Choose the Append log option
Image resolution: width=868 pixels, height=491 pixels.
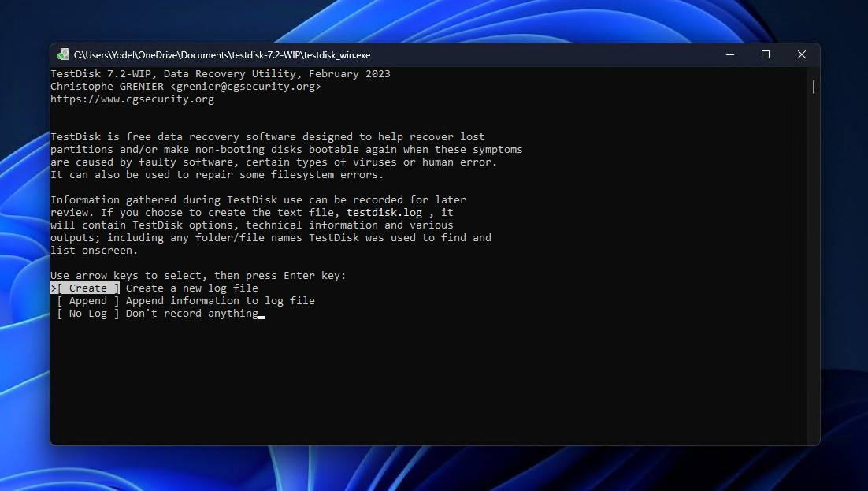[x=87, y=301]
